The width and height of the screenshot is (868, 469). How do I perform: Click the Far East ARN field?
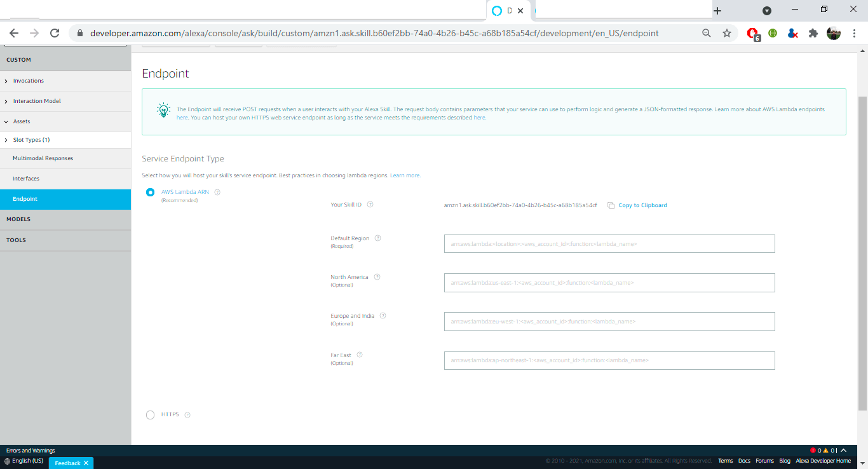(609, 360)
